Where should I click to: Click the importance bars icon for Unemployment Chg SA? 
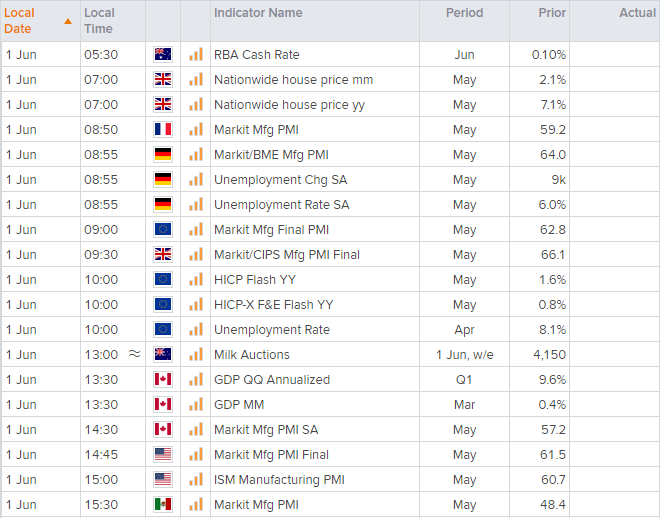tap(195, 180)
